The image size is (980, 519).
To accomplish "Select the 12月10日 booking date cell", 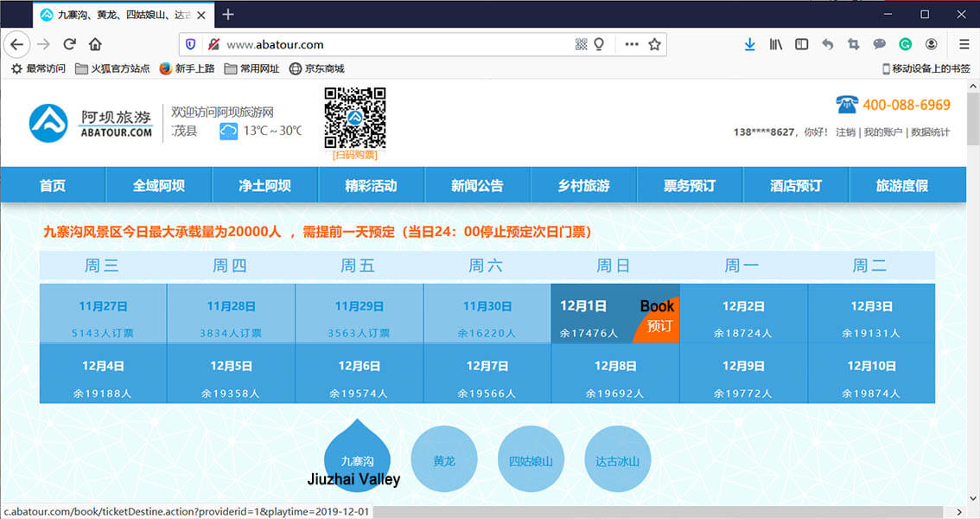I will [871, 374].
